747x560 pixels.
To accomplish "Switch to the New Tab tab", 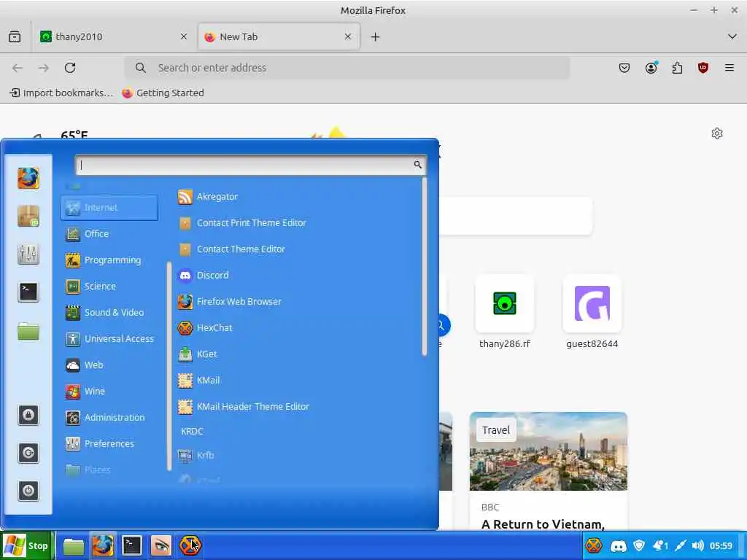I will pyautogui.click(x=279, y=36).
